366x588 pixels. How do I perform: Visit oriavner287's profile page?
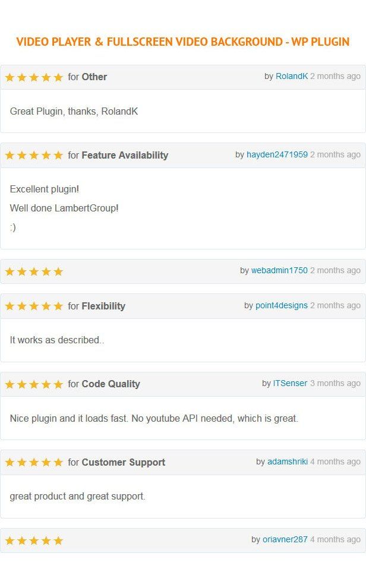pos(285,539)
